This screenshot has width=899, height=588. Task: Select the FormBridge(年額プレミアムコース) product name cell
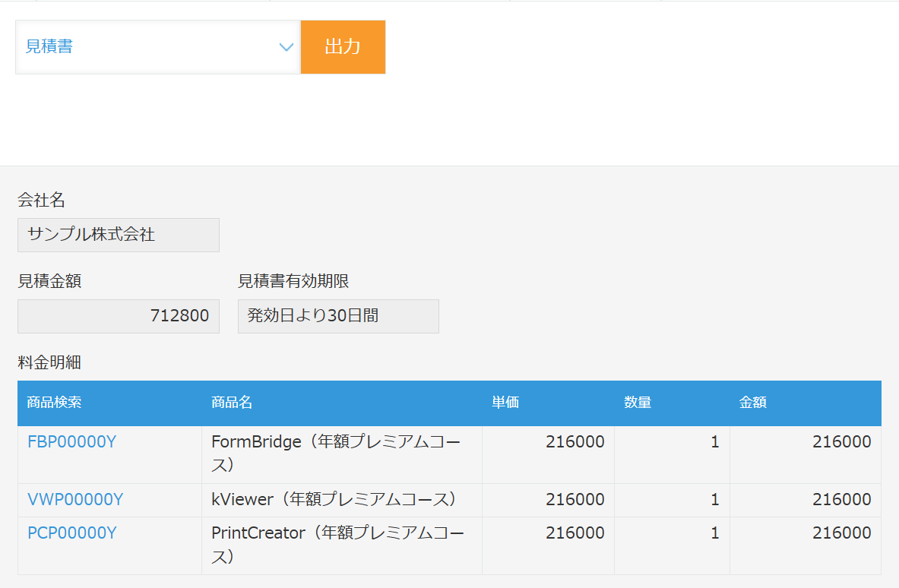(x=336, y=453)
